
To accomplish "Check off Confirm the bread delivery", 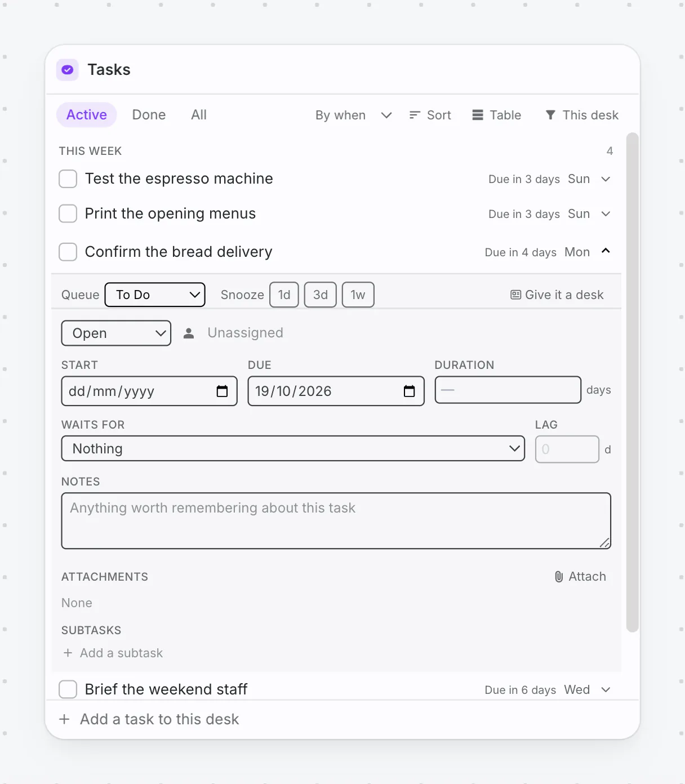I will 68,252.
